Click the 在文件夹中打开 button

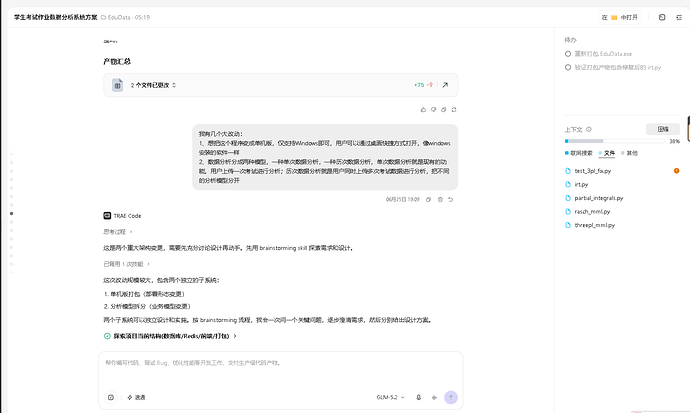coord(620,17)
